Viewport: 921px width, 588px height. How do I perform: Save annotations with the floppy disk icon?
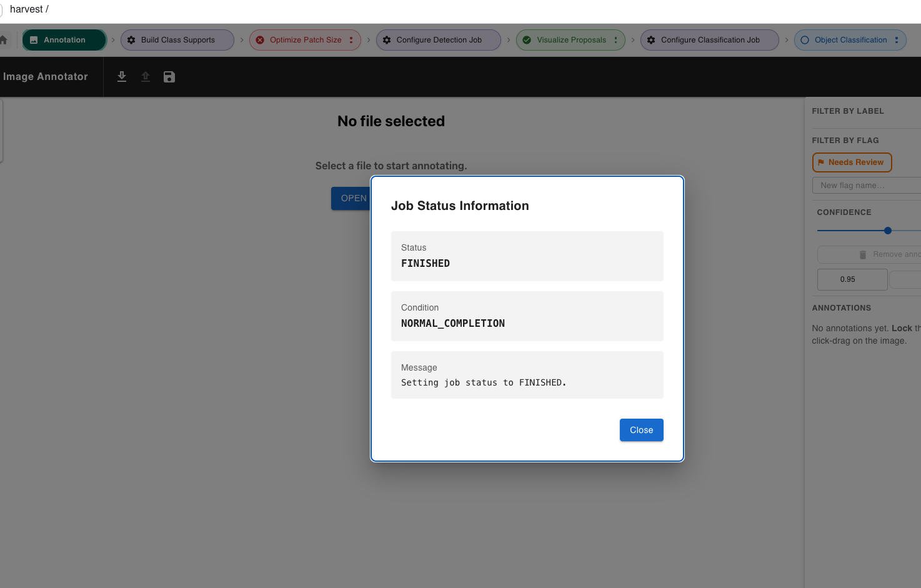pos(169,77)
